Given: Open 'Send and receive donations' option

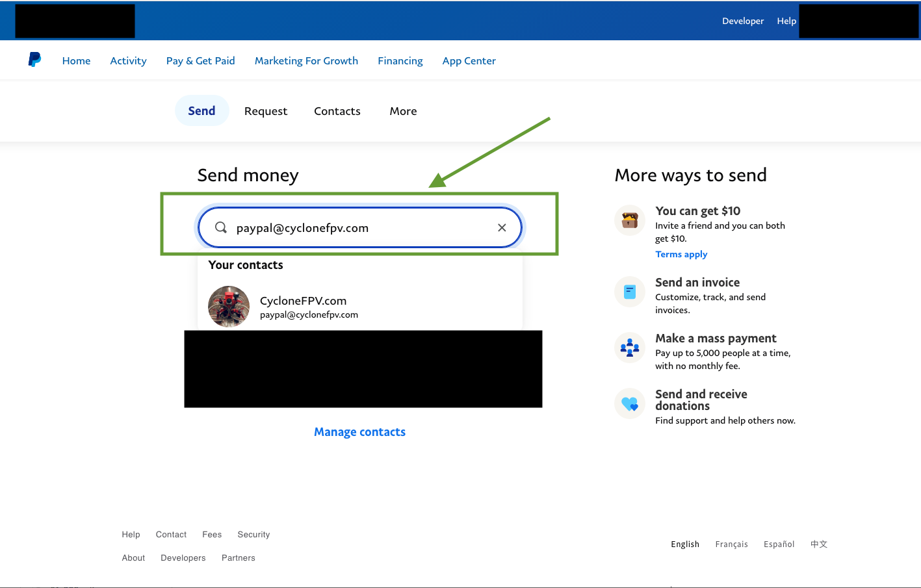Looking at the screenshot, I should coord(701,400).
